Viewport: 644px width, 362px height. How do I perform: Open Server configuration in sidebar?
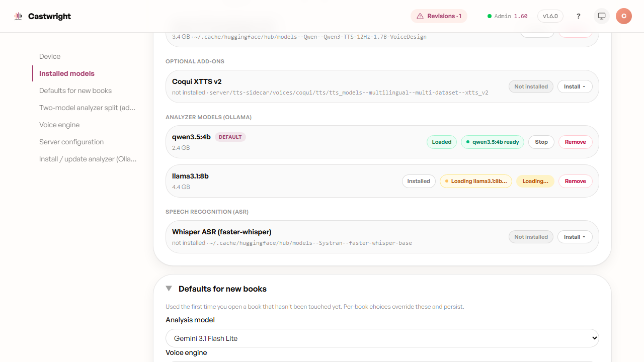71,142
